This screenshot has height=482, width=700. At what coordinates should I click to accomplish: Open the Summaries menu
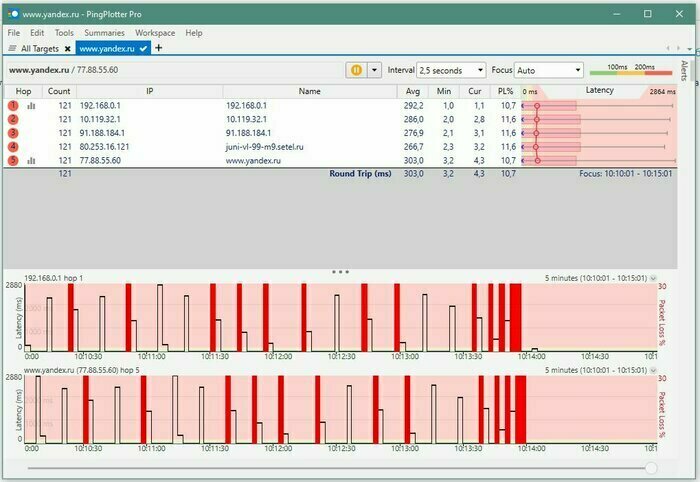[104, 33]
